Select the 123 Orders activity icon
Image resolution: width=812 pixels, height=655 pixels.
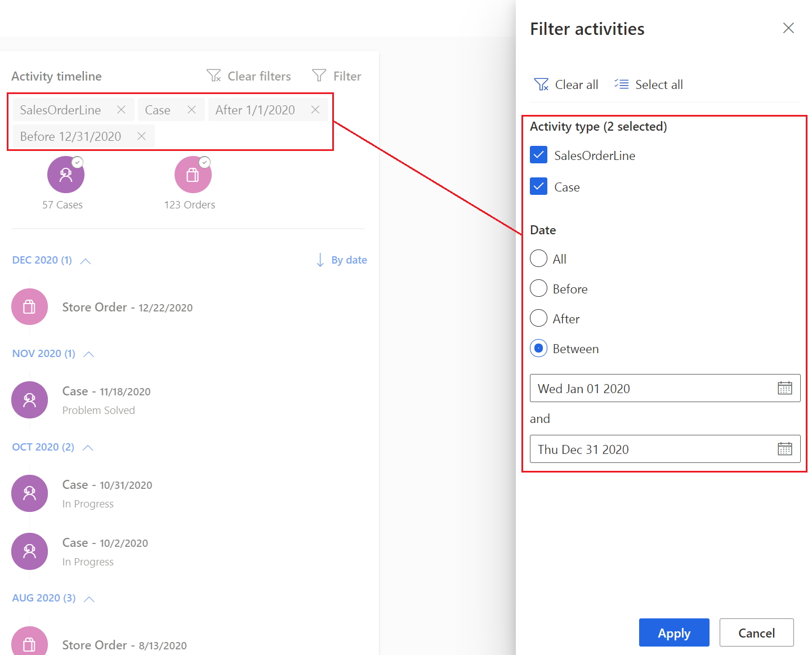click(193, 175)
